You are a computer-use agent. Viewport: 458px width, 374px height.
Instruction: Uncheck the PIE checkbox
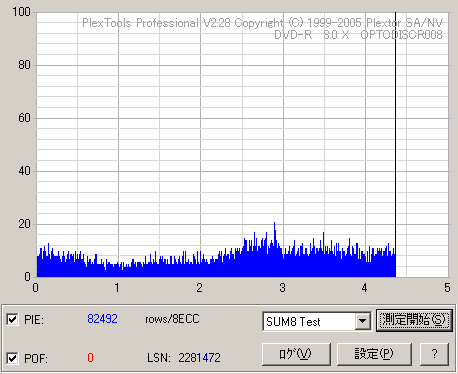[x=12, y=319]
